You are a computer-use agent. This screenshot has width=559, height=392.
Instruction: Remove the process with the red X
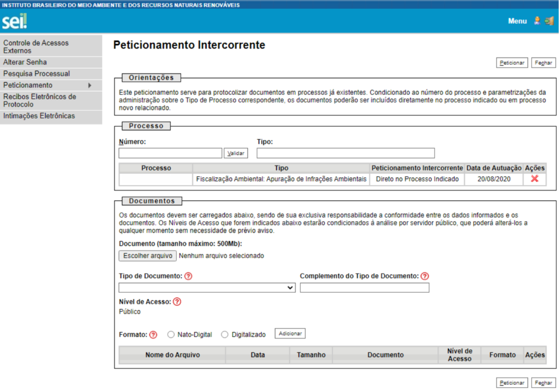[x=534, y=179]
